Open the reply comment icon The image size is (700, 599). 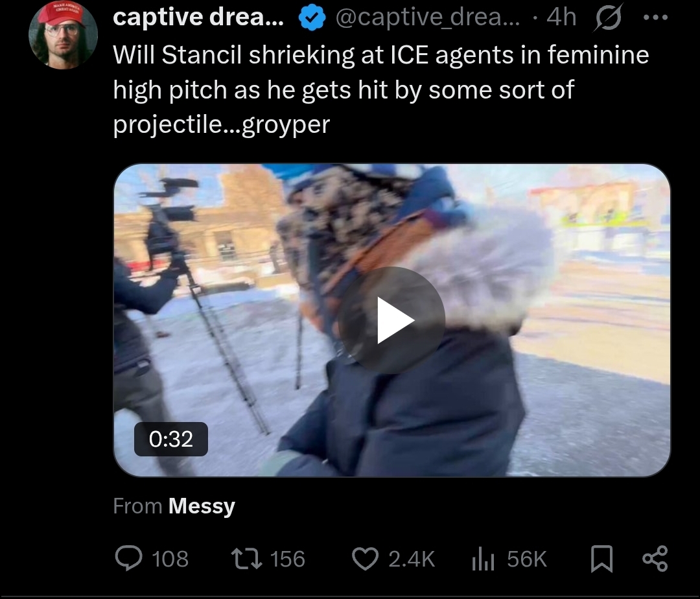click(128, 558)
